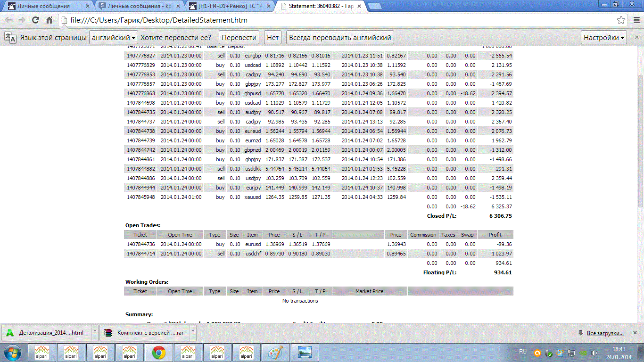Switch to the [H1-H4-D1+Ренко] tab
The image size is (644, 362).
(230, 6)
